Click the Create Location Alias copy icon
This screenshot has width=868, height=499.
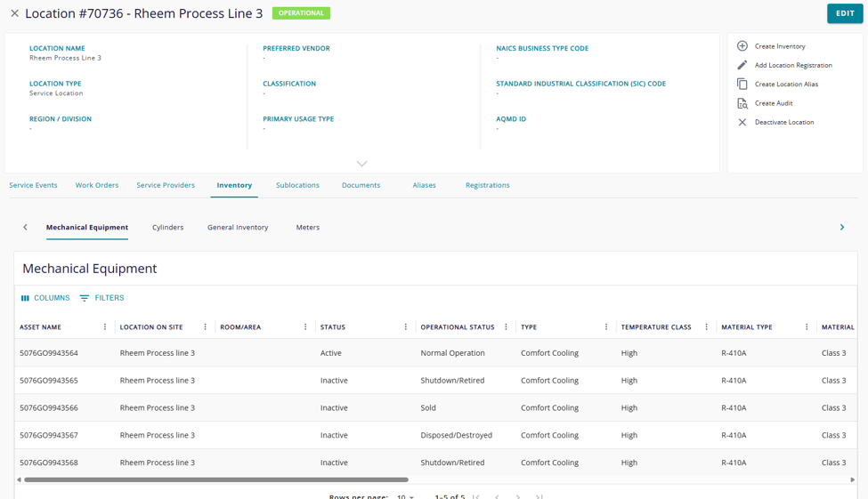coord(742,85)
